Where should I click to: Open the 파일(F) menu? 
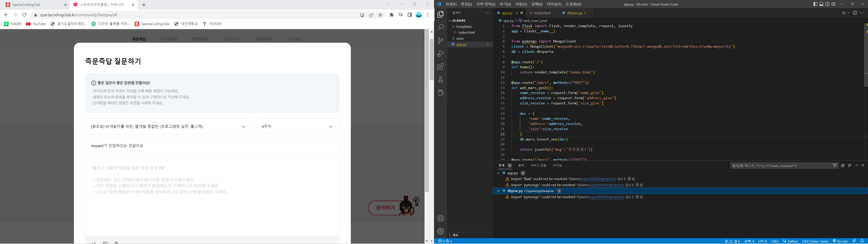click(x=451, y=4)
